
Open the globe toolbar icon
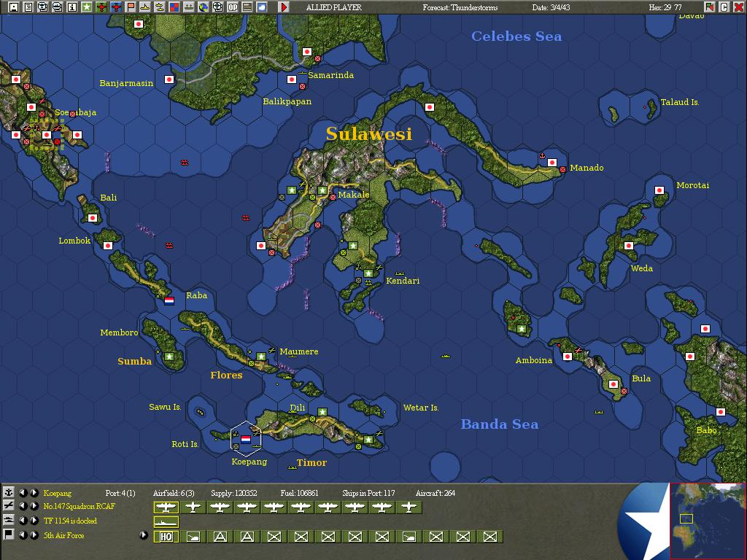(x=204, y=7)
